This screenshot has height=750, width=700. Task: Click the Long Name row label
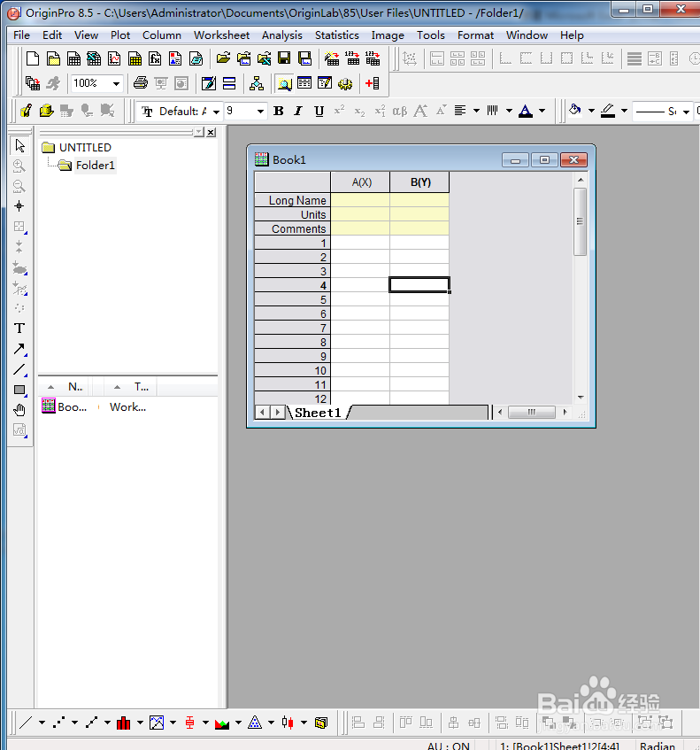293,200
